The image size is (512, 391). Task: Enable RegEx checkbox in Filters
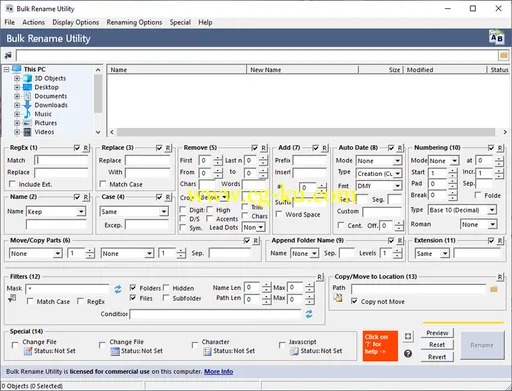coord(80,301)
